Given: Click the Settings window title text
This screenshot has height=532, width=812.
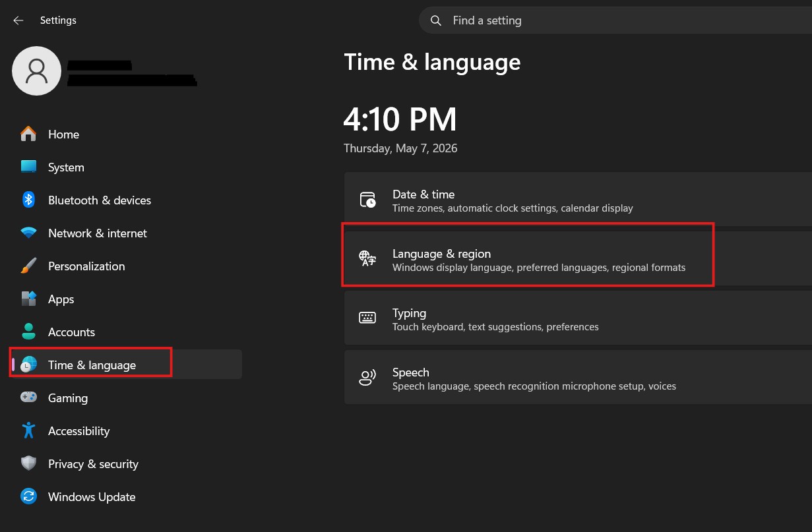Looking at the screenshot, I should pyautogui.click(x=58, y=20).
